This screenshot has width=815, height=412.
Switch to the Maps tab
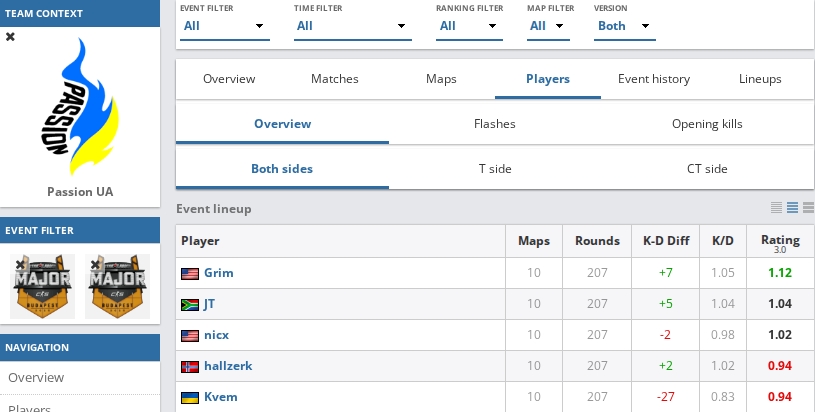[441, 79]
